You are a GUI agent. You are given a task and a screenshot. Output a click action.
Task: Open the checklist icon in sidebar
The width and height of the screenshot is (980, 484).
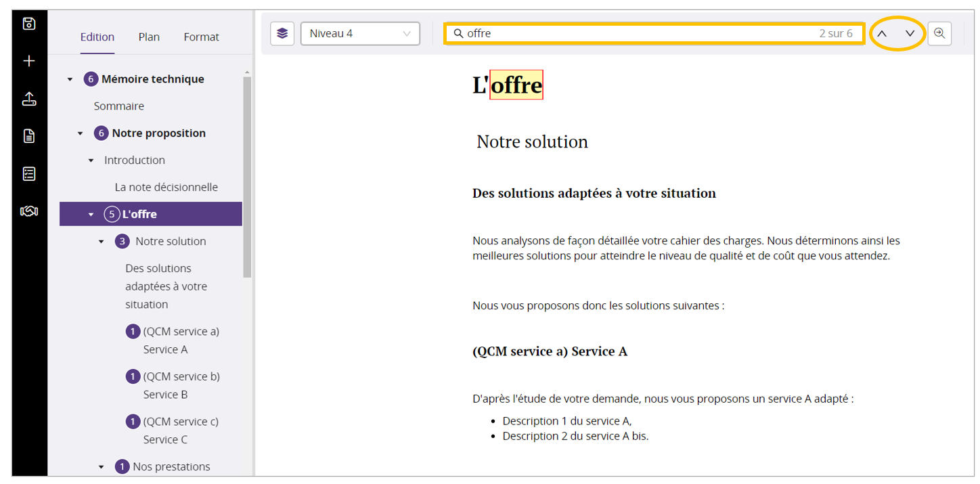click(x=29, y=174)
